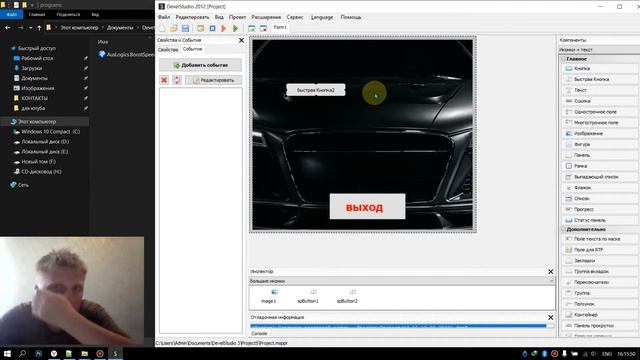Click the red X delete event icon
Screen dimensions: 640x360
coord(164,80)
